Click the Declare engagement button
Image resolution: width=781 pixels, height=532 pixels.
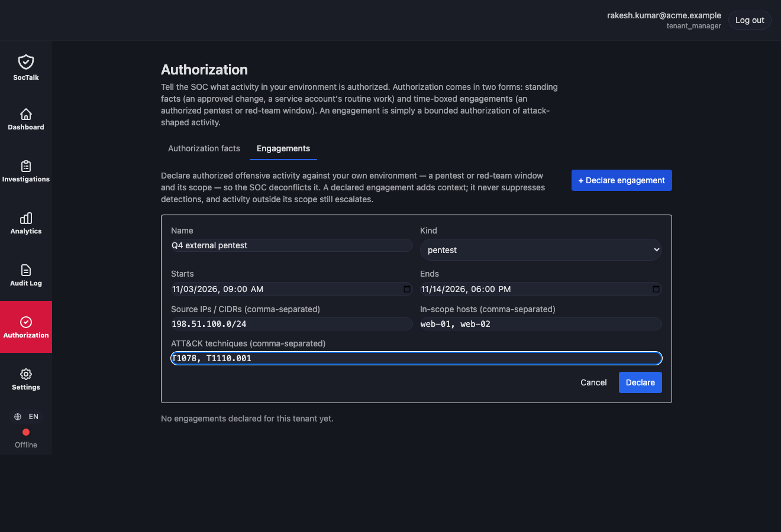(622, 180)
